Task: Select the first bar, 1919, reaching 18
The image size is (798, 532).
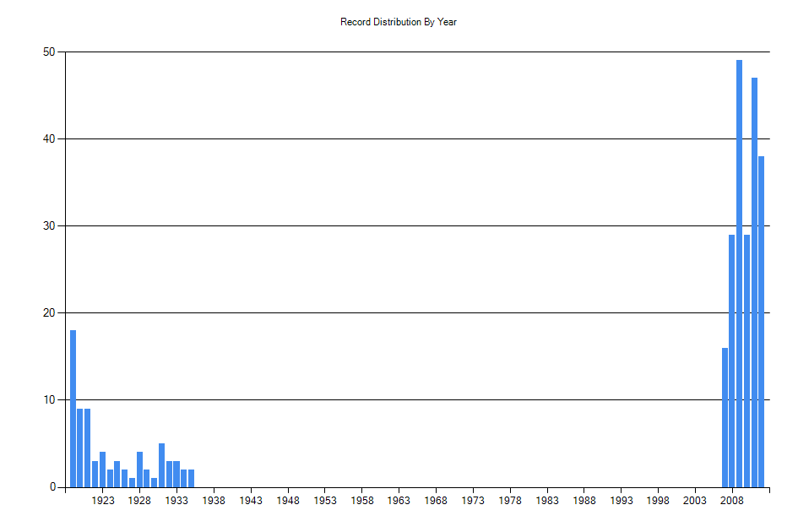Action: click(73, 409)
